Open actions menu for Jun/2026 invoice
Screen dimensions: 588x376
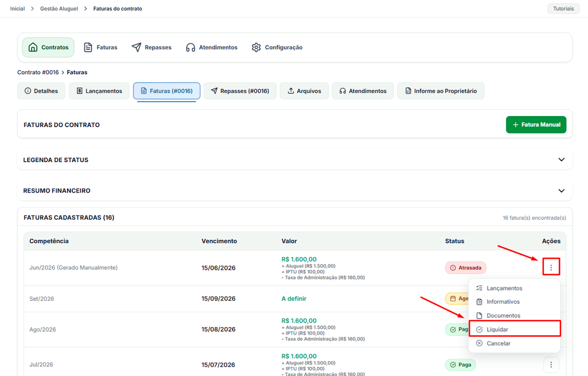pos(551,267)
